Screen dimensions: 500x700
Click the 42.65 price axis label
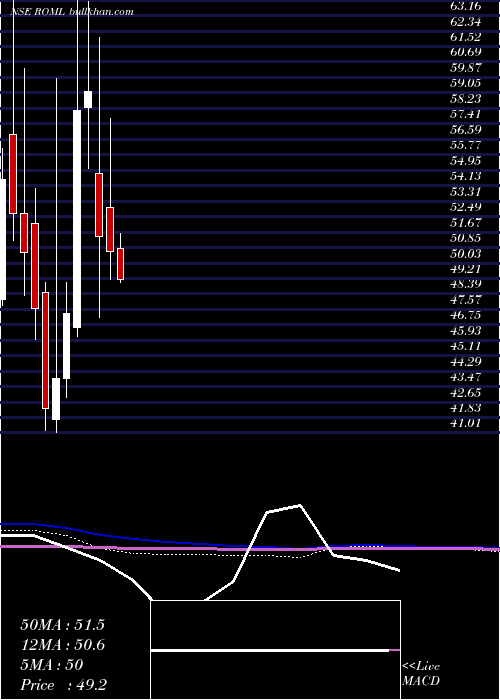pos(466,393)
